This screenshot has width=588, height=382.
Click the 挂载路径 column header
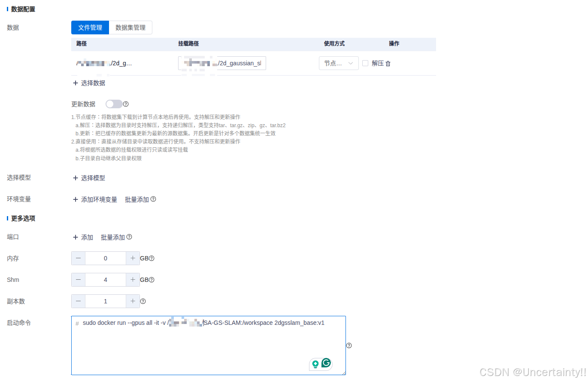click(x=188, y=44)
